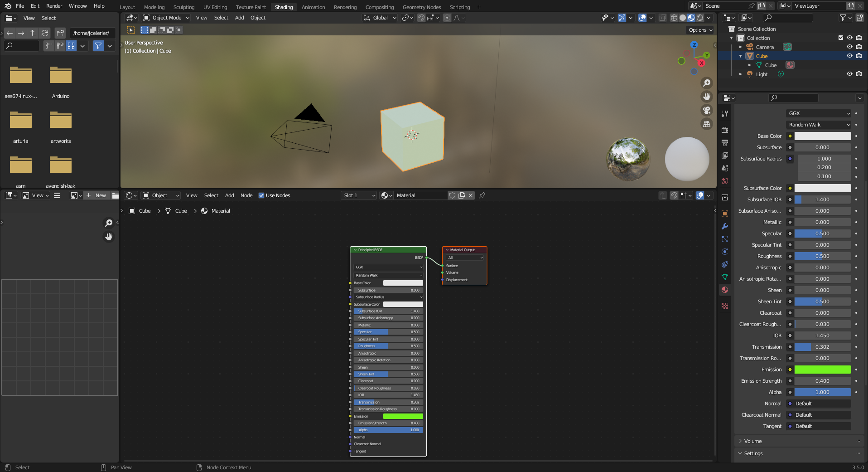Open the Texture properties checker tab

725,306
